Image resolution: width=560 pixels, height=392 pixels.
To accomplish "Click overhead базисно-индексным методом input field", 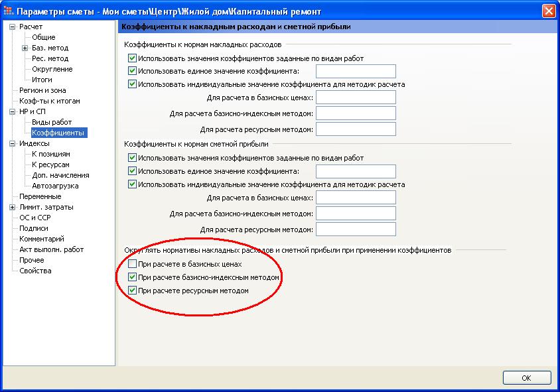I will click(356, 113).
